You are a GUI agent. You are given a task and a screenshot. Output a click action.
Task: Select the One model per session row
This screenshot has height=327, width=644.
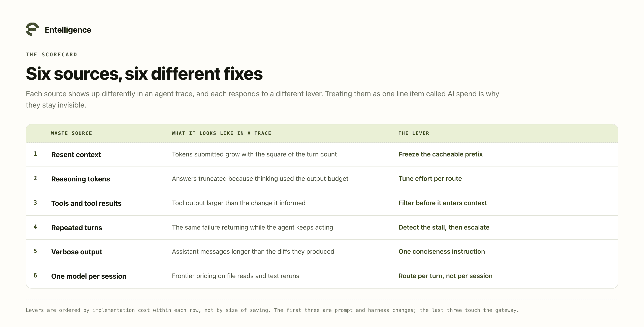[x=322, y=276]
